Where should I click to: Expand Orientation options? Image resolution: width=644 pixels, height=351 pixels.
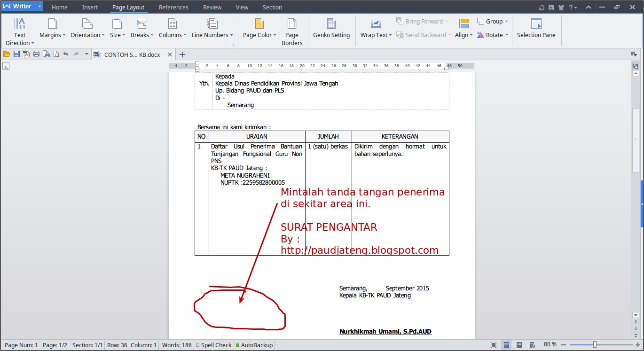pos(87,28)
